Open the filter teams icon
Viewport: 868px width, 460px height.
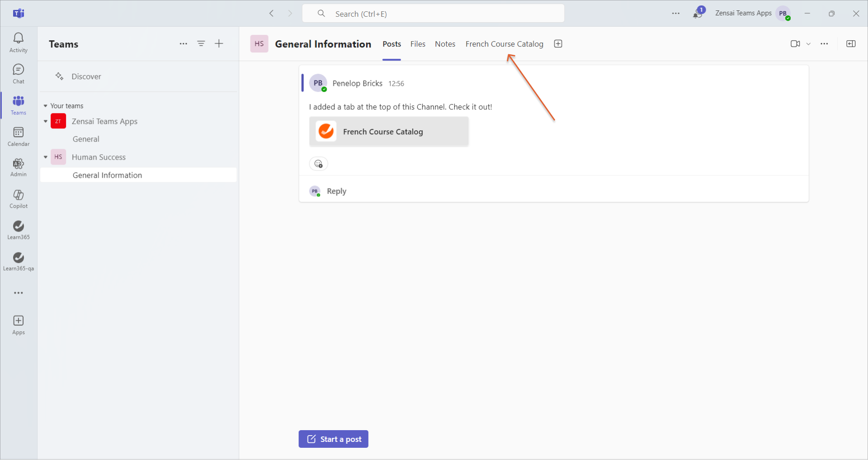coord(201,44)
